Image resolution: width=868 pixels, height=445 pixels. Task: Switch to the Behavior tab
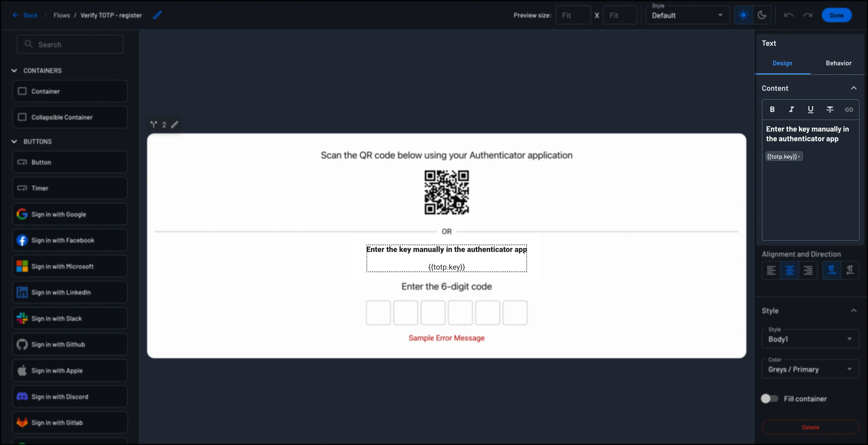pos(838,63)
